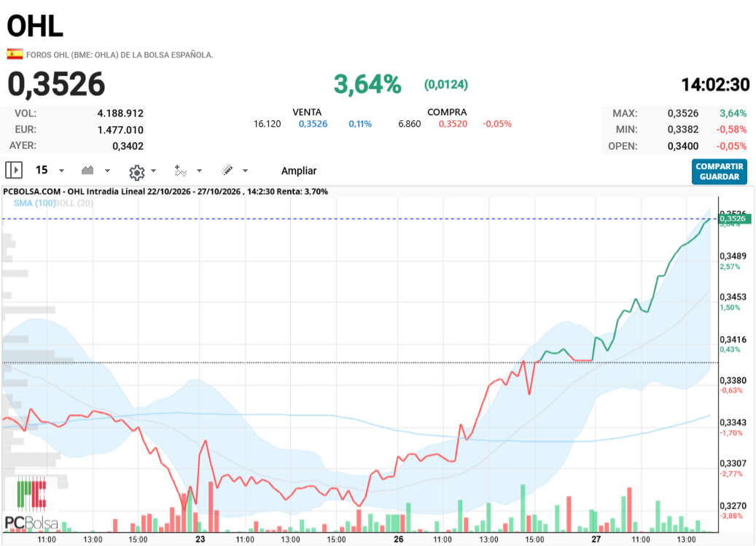Click the 0,3489 price axis label
Screen dimensions: 756x546
pos(733,256)
